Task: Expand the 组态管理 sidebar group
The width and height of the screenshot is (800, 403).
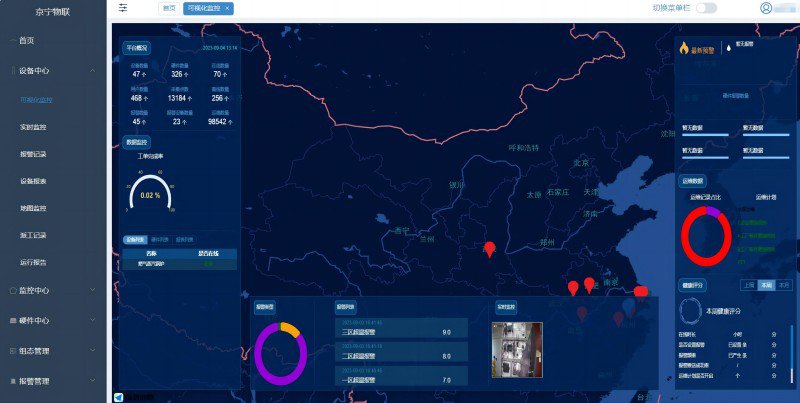Action: pos(93,351)
